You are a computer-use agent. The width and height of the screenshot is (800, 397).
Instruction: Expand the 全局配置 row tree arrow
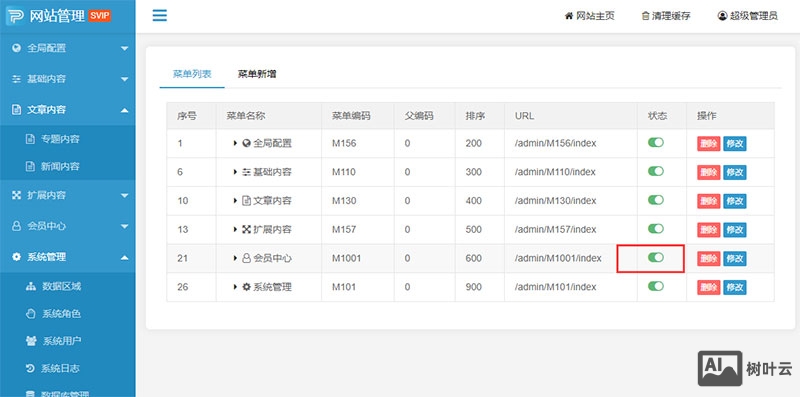pyautogui.click(x=235, y=143)
